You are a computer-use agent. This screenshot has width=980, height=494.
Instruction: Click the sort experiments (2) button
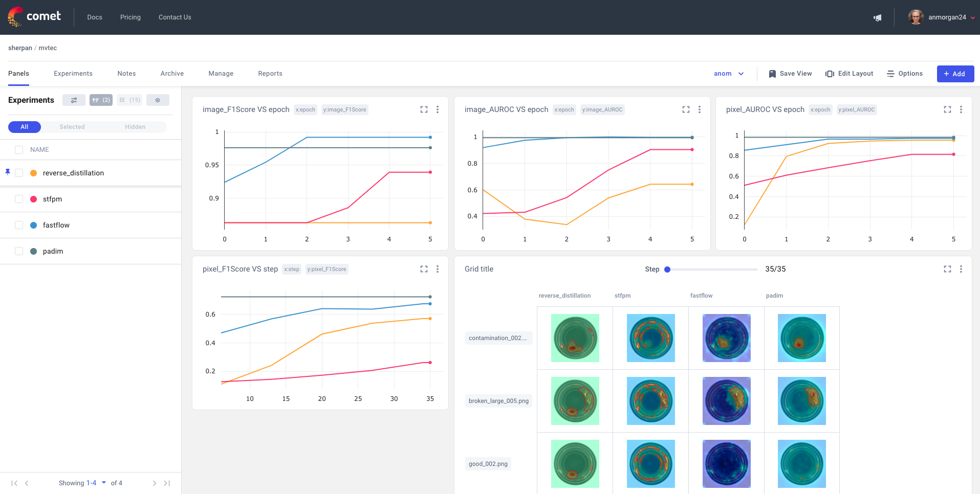click(101, 100)
